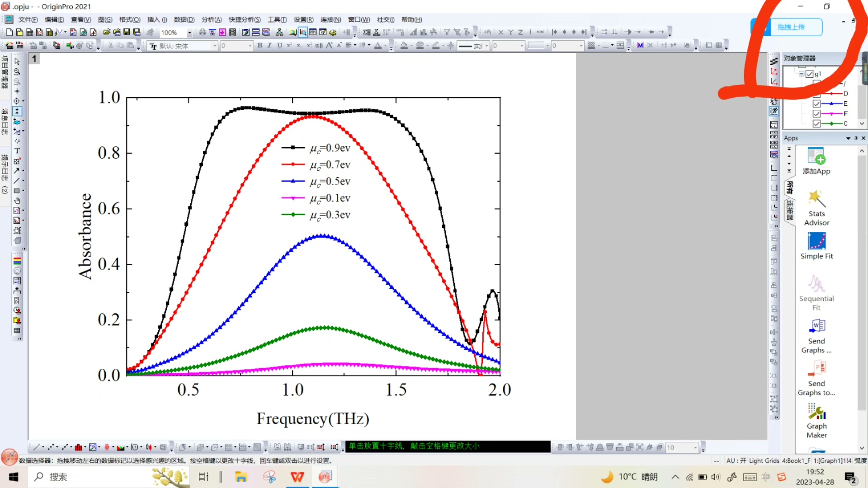Toggle the g1 layer checkbox
Viewport: 868px width, 488px height.
pos(809,74)
